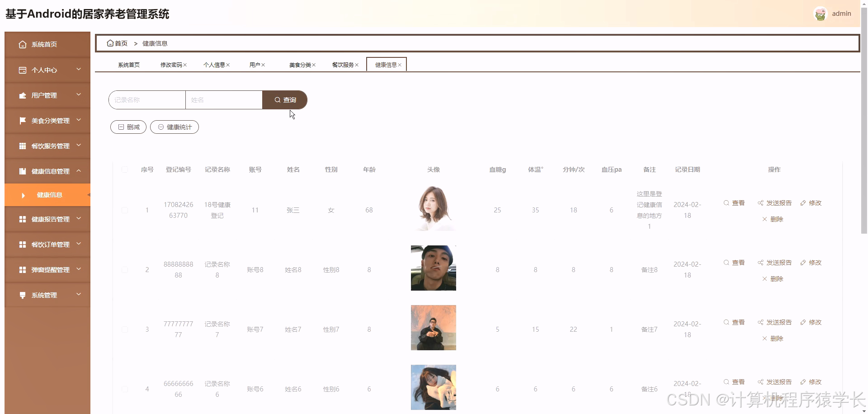The height and width of the screenshot is (414, 868).
Task: Click delete icon for 张三 row
Action: point(764,219)
